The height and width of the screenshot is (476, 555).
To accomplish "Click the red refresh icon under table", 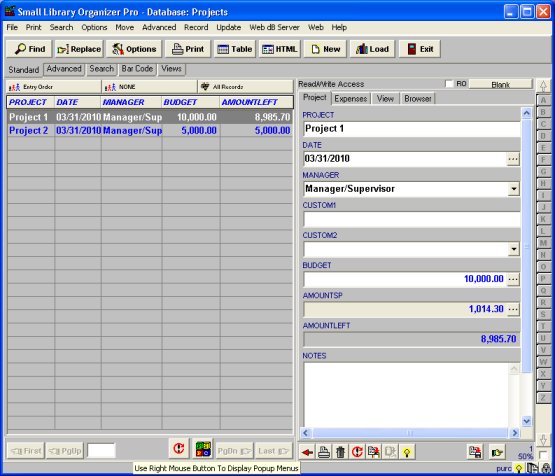I will 179,449.
